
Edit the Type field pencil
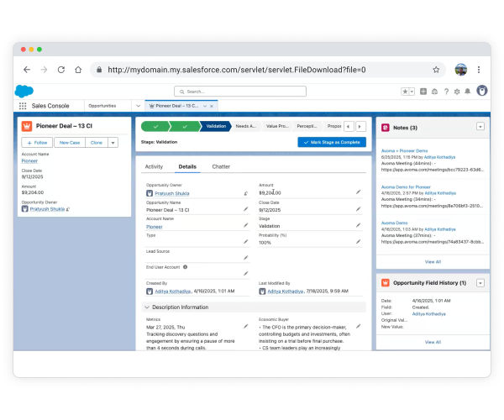[245, 242]
